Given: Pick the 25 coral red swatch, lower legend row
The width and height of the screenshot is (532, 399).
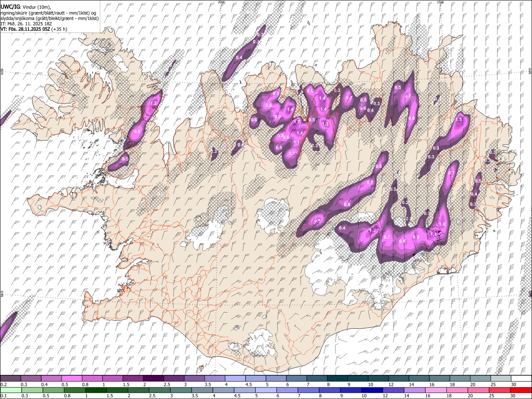Looking at the screenshot, I should (x=500, y=390).
